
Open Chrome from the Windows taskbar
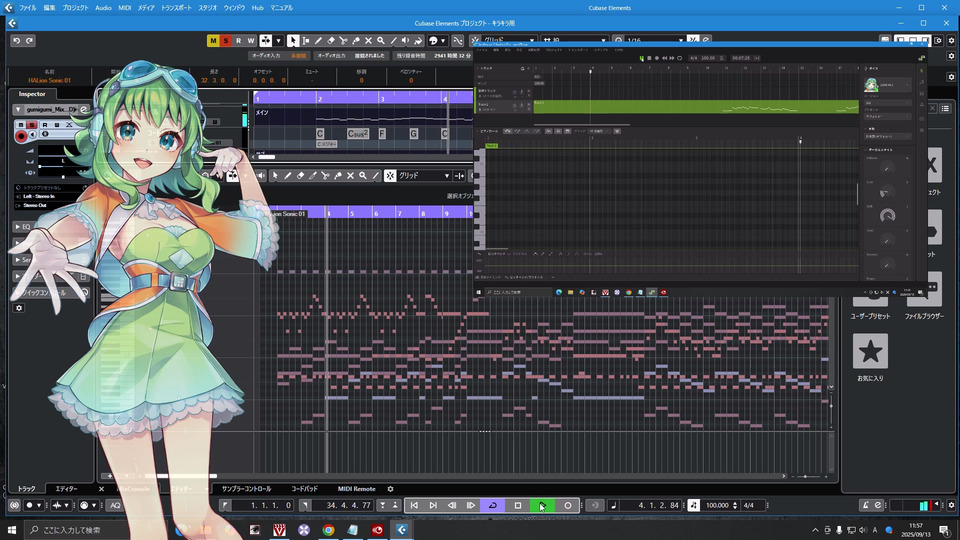328,530
